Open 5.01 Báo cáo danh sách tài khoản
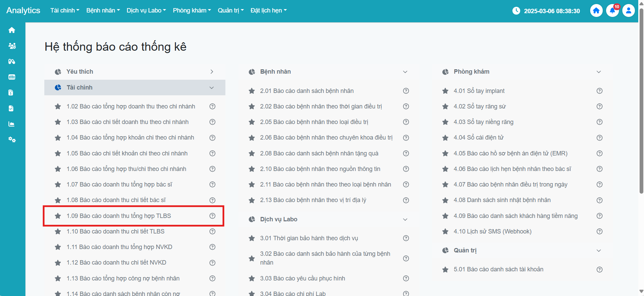This screenshot has height=296, width=644. click(498, 269)
